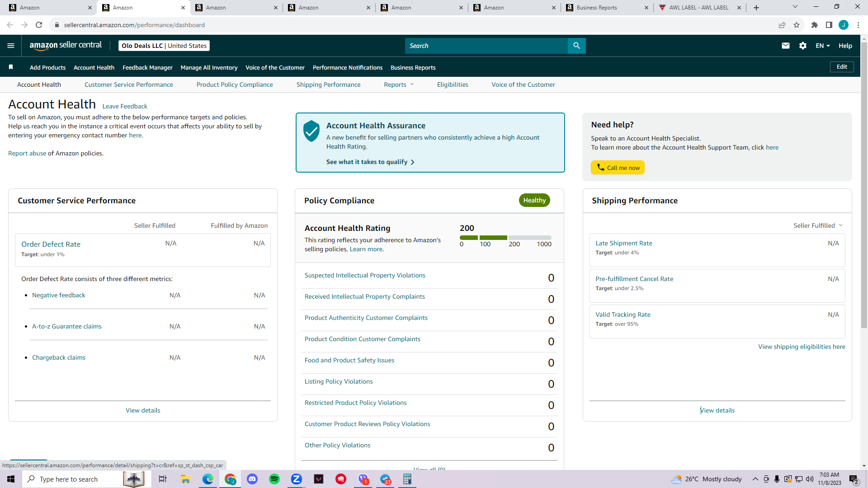868x488 pixels.
Task: Expand the EN language dropdown
Action: [823, 46]
